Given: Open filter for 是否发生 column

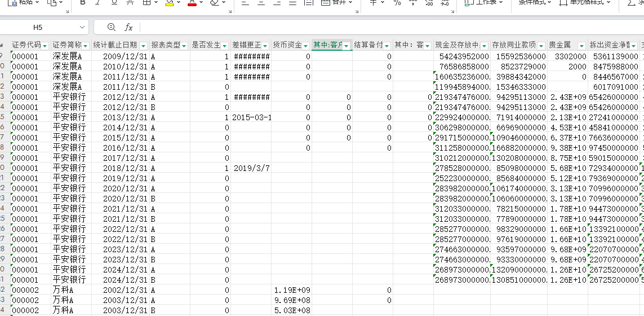Looking at the screenshot, I should point(224,45).
